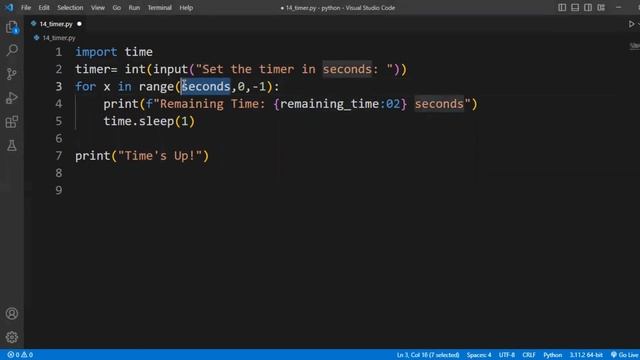Open Customize Layout icon

601,7
